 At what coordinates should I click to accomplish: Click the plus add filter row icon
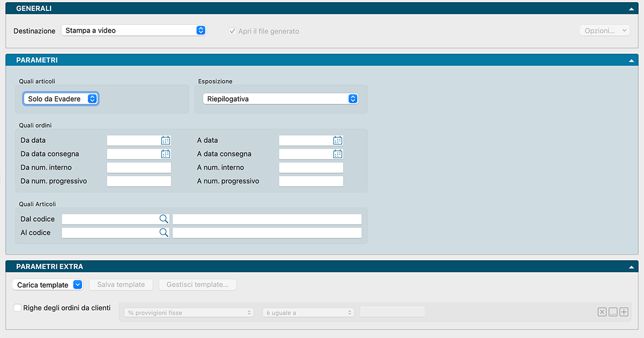coord(624,312)
